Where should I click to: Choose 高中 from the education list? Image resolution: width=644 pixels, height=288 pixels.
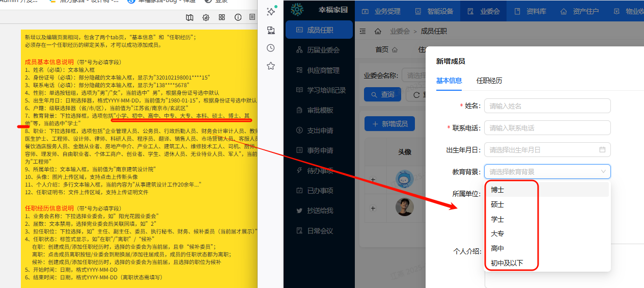(547, 248)
